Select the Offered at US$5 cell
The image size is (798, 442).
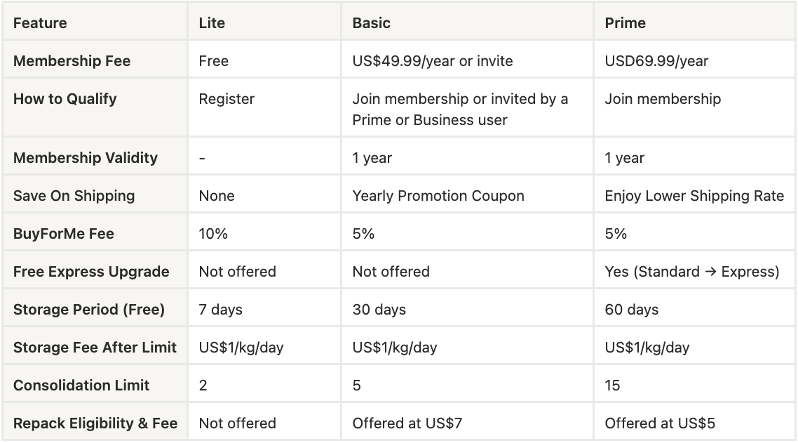(662, 424)
